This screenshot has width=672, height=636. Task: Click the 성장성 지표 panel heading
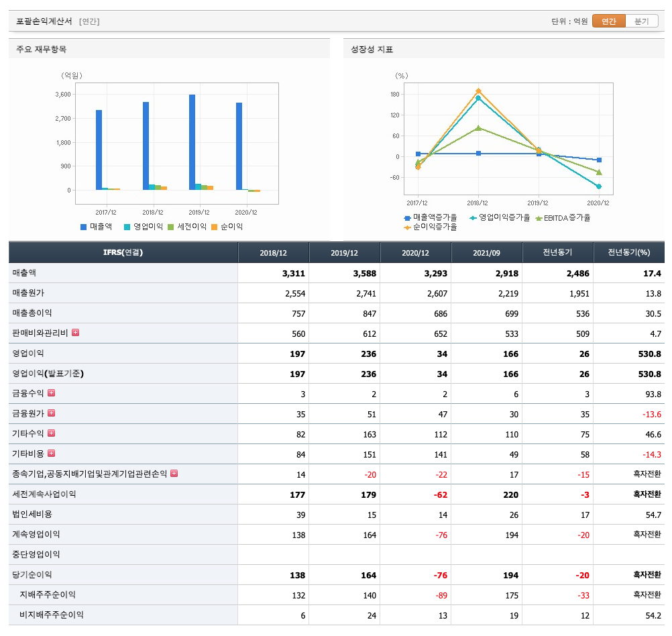click(x=372, y=50)
